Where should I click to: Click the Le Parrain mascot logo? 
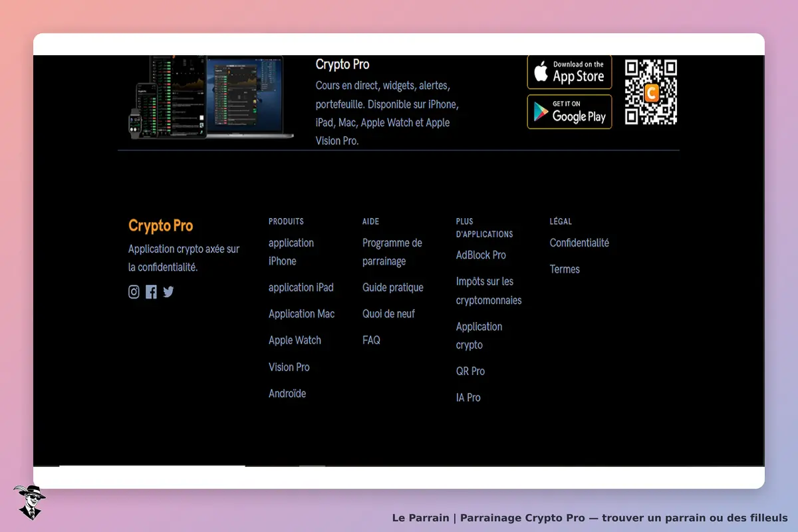click(x=29, y=502)
